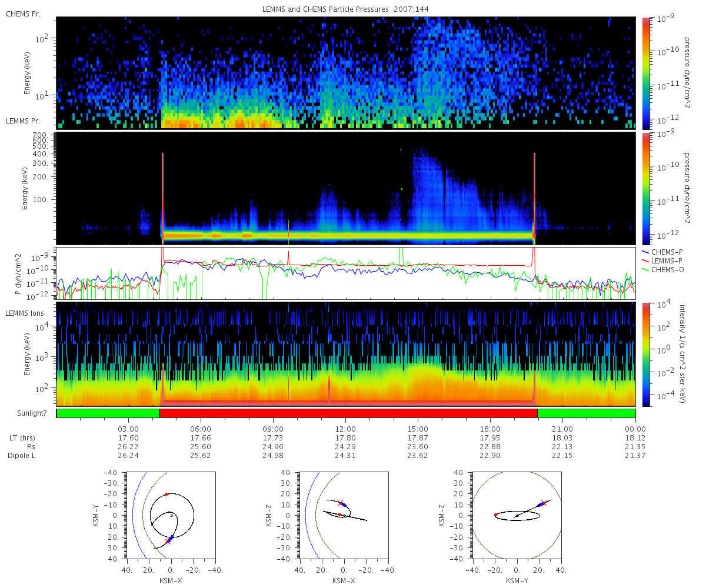Select the "LT (hrs)" row label
This screenshot has height=588, width=706.
[22, 438]
